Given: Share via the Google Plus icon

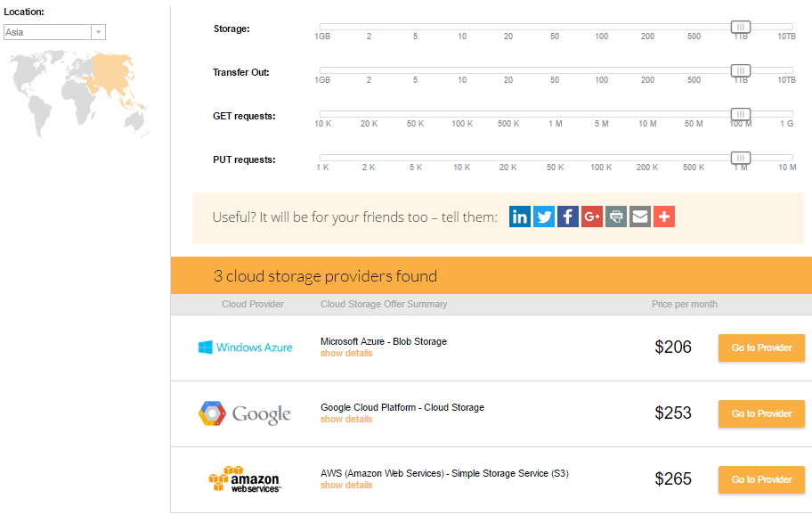Looking at the screenshot, I should pyautogui.click(x=592, y=217).
